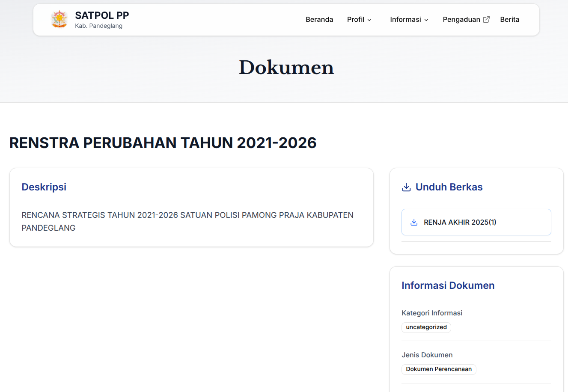
Task: Open the Profil menu label
Action: click(x=355, y=20)
